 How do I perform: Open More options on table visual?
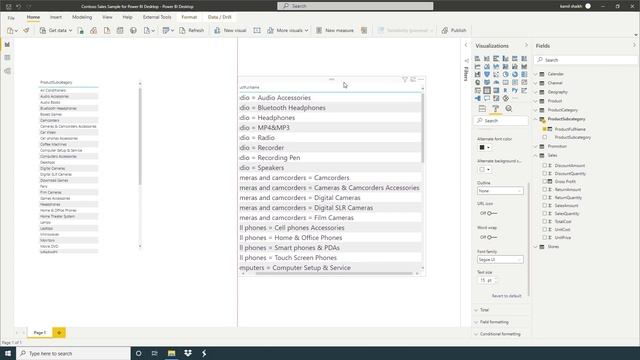(x=421, y=80)
